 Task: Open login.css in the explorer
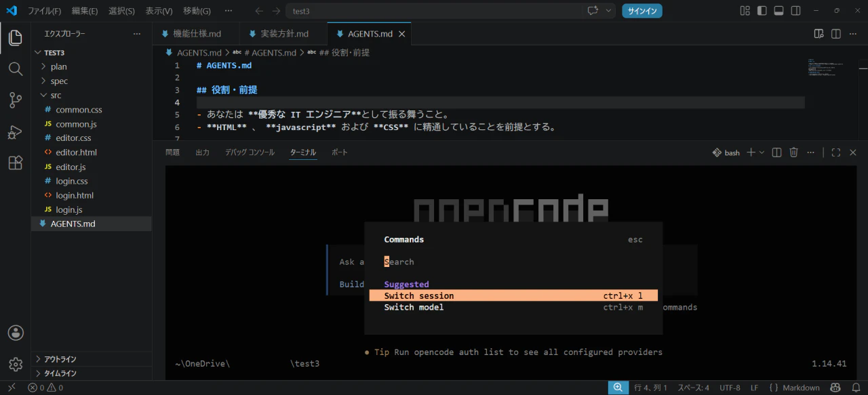click(x=91, y=181)
